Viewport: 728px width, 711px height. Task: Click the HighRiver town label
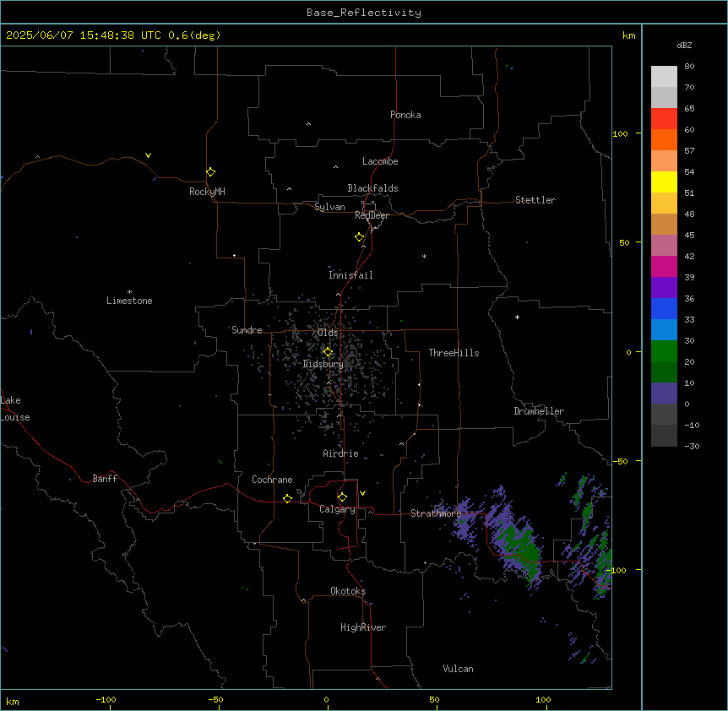[363, 627]
